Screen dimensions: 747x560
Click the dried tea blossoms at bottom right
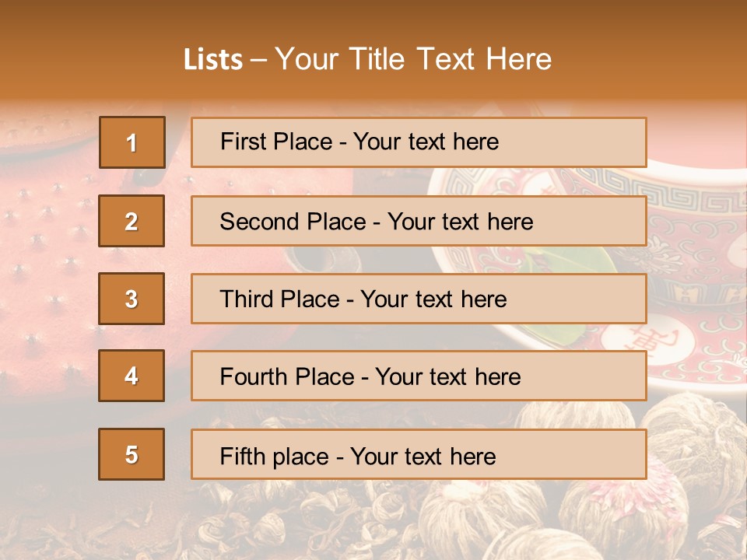tap(685, 482)
